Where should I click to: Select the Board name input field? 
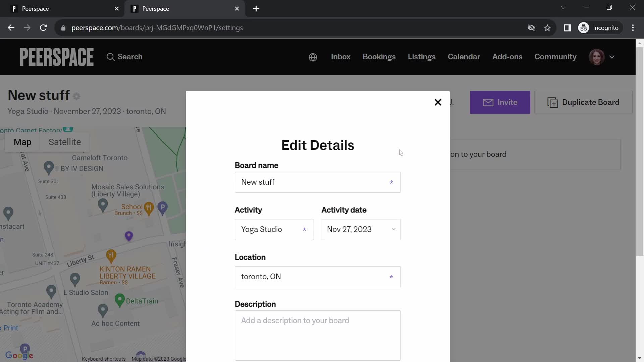coord(318,182)
